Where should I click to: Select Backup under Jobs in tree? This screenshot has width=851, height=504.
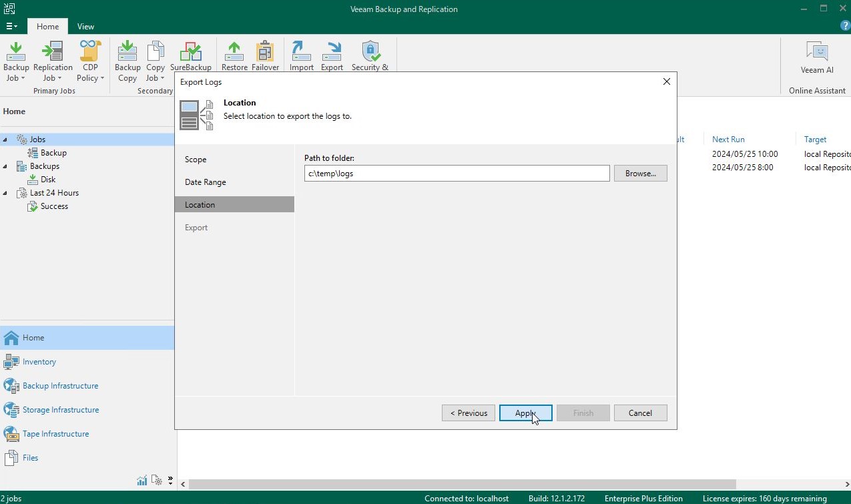pyautogui.click(x=53, y=153)
